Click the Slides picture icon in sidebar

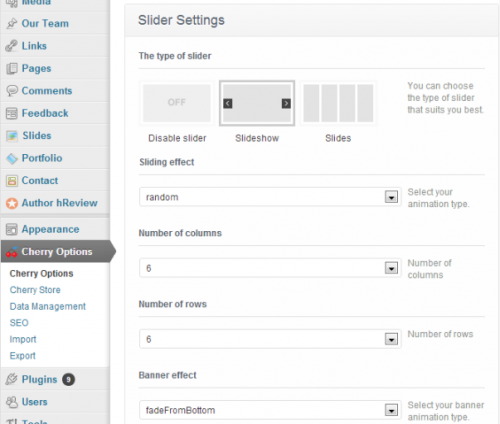[12, 136]
